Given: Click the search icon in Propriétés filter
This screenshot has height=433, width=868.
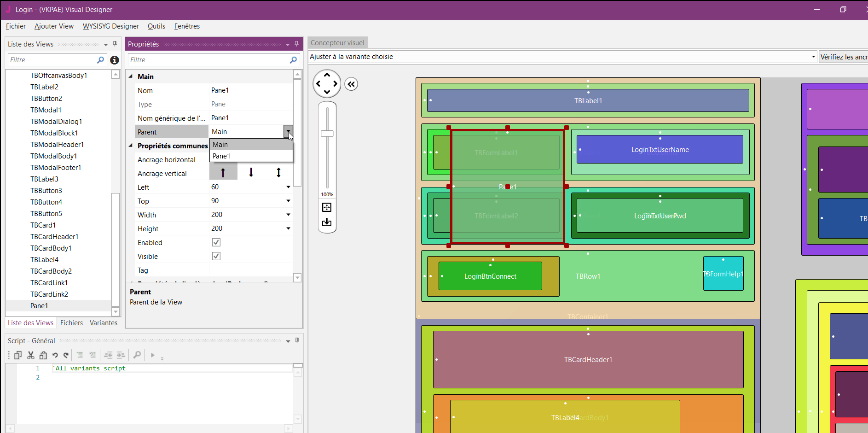Looking at the screenshot, I should (293, 60).
